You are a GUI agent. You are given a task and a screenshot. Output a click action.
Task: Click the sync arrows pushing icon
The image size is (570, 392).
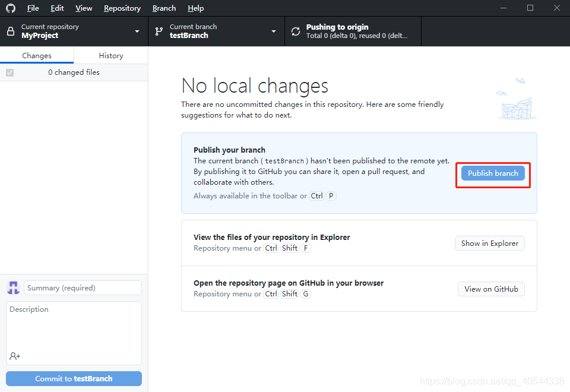pyautogui.click(x=296, y=31)
